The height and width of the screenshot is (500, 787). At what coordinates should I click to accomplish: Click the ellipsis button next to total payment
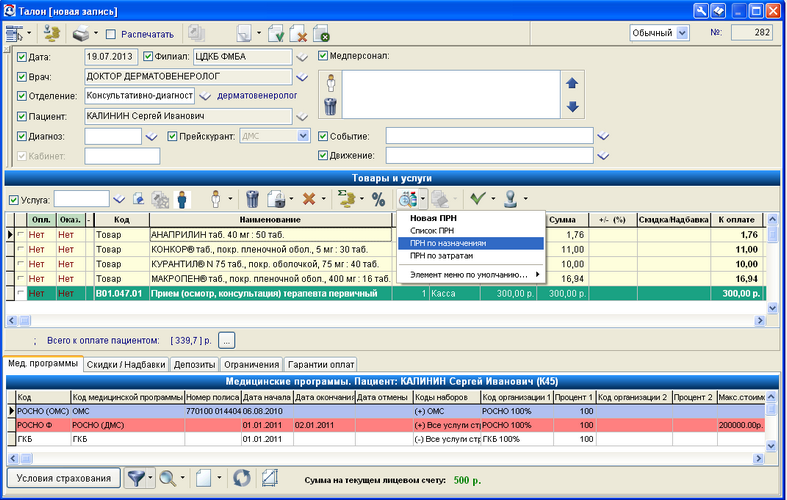click(226, 341)
